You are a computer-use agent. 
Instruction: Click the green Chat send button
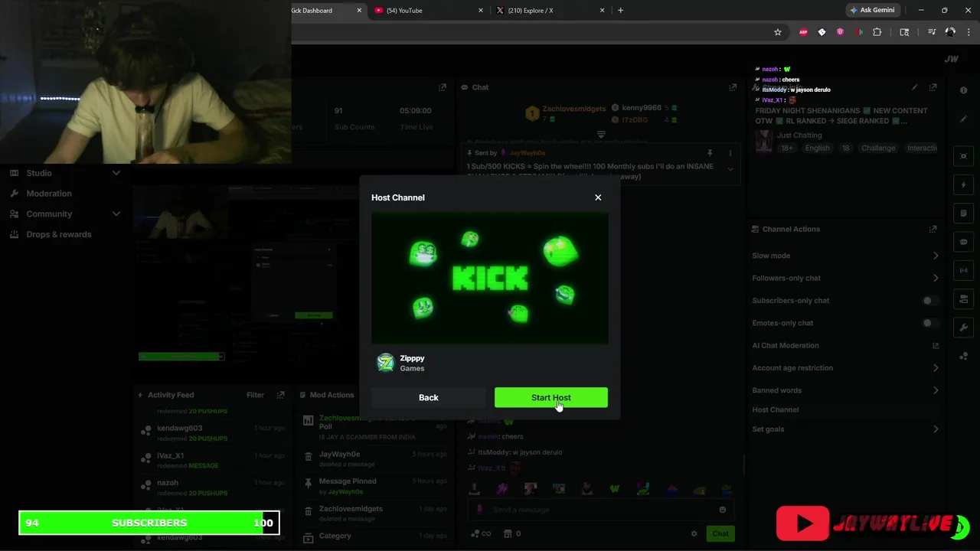[x=720, y=533]
